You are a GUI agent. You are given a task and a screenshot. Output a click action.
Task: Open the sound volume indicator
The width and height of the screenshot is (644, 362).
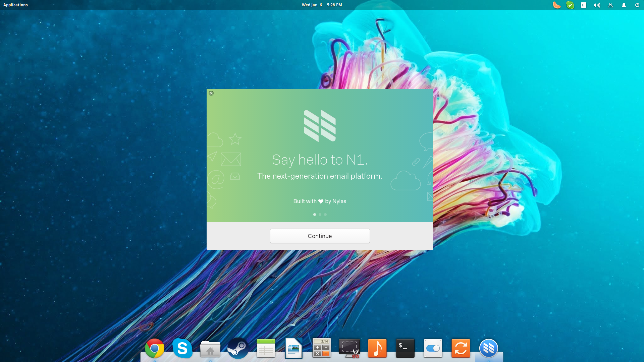pos(597,5)
